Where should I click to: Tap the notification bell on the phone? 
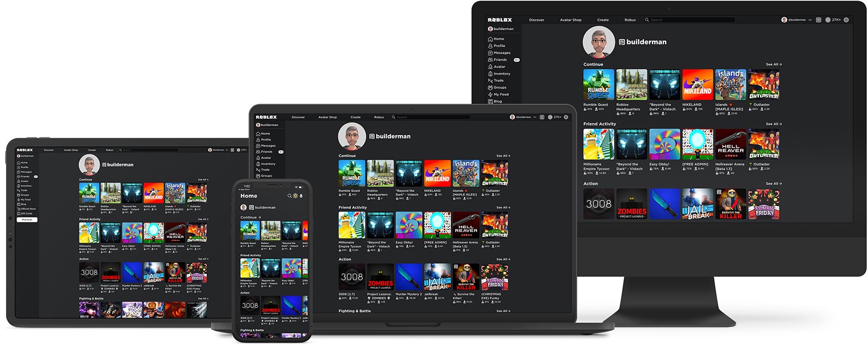pos(301,196)
